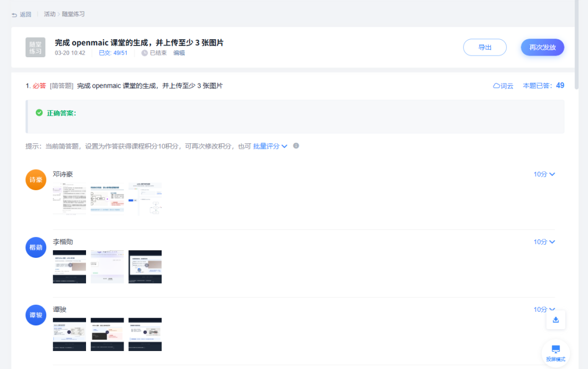Viewport: 588px width, 369px height.
Task: Click the info icon beside 批量评分
Action: (296, 146)
